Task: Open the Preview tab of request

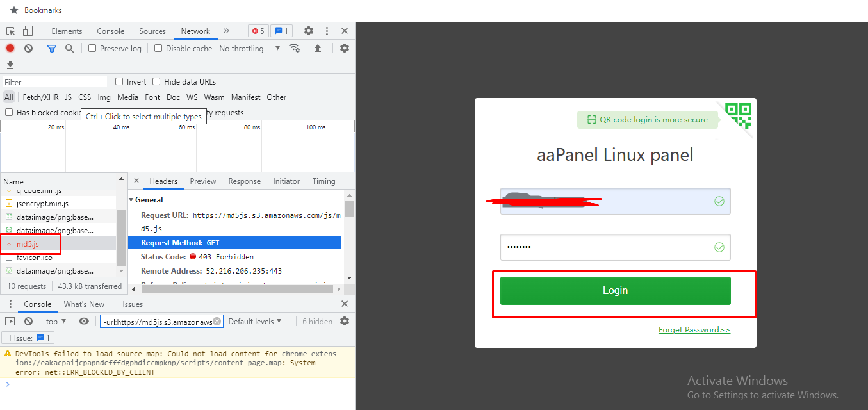Action: [203, 181]
